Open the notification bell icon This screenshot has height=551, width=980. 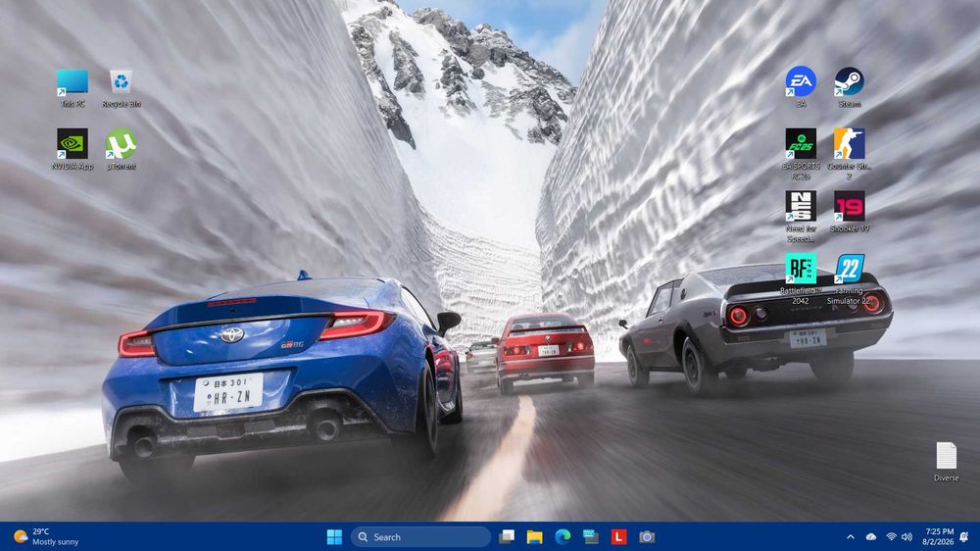(x=964, y=536)
